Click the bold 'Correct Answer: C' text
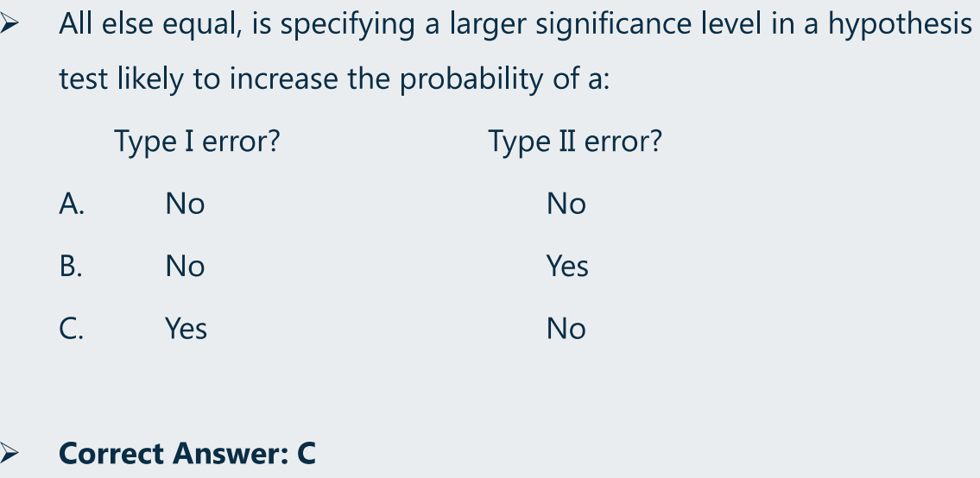 pyautogui.click(x=187, y=453)
